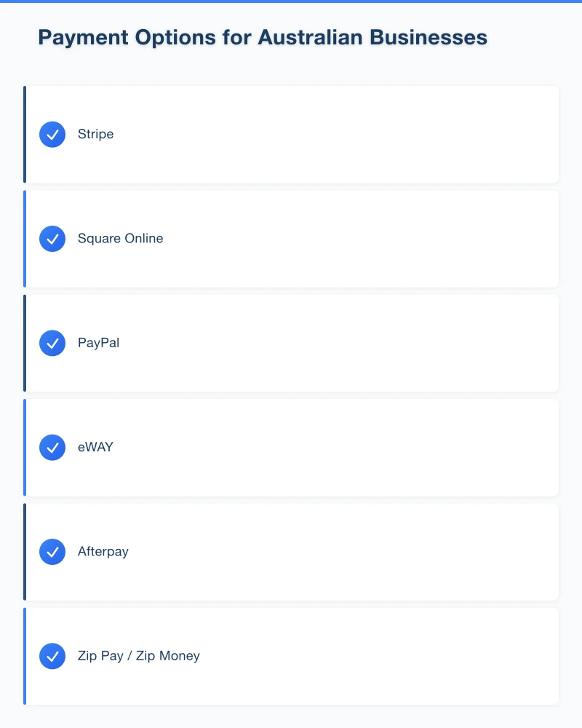Choose the Afterpay label text
582x728 pixels.
click(x=103, y=552)
